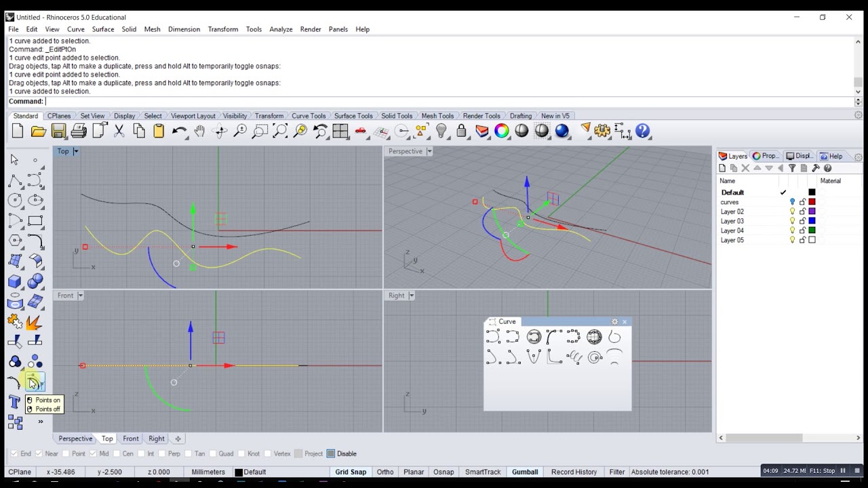Image resolution: width=868 pixels, height=488 pixels.
Task: Activate the Pan hand tool
Action: point(199,131)
